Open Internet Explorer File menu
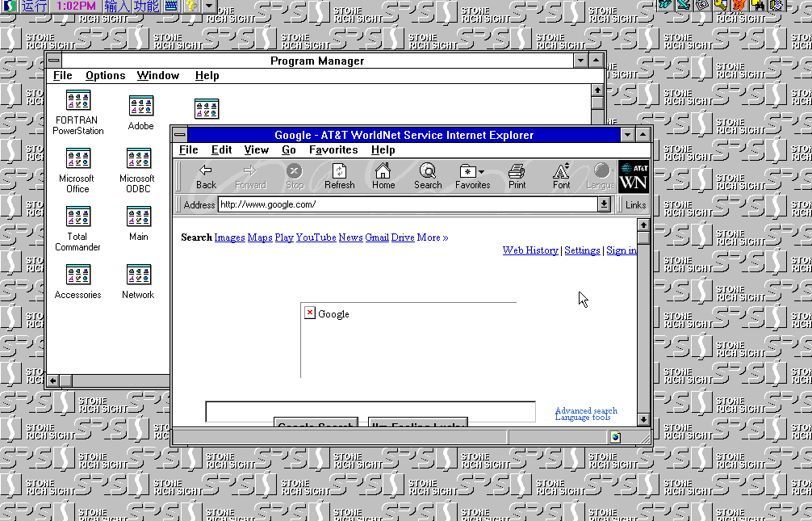 point(189,149)
